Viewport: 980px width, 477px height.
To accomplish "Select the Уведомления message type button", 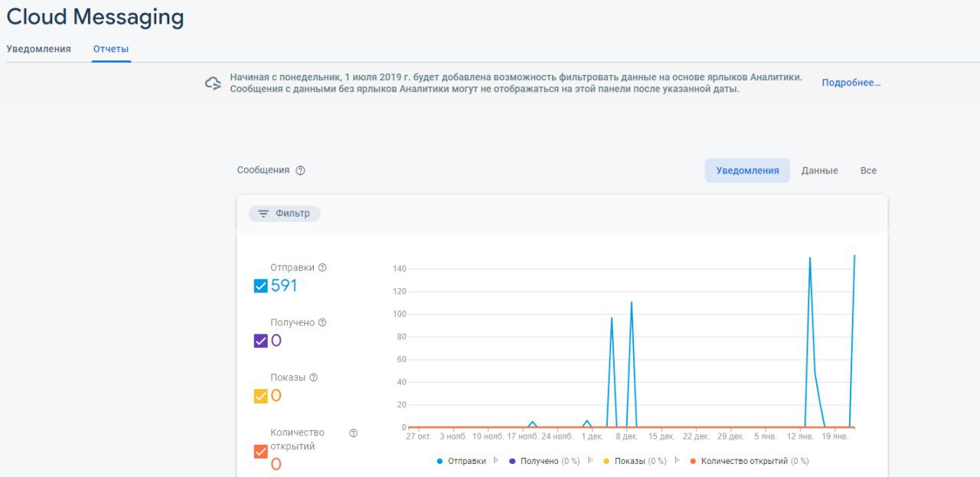I will tap(747, 171).
